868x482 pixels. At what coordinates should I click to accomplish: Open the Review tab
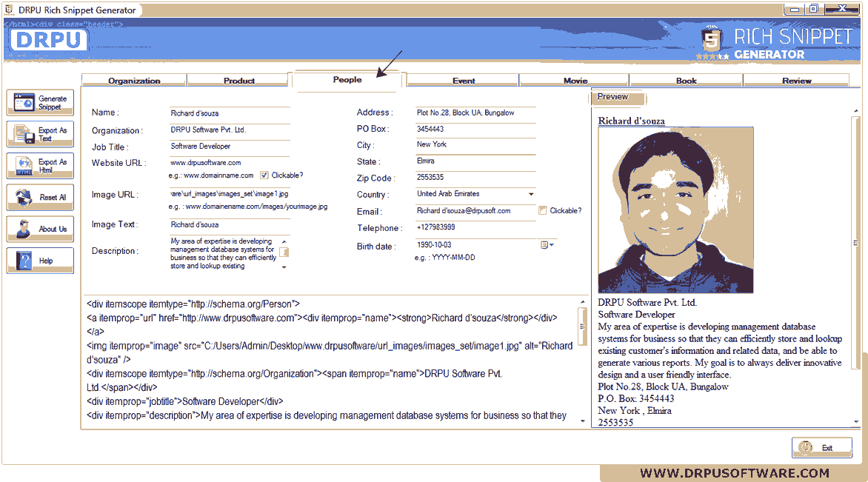(x=796, y=81)
